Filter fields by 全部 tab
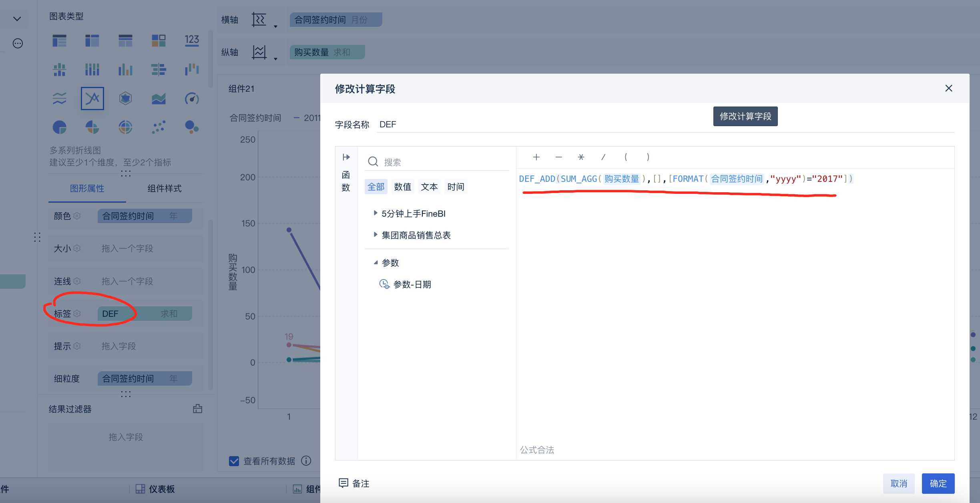The image size is (980, 503). coord(376,187)
